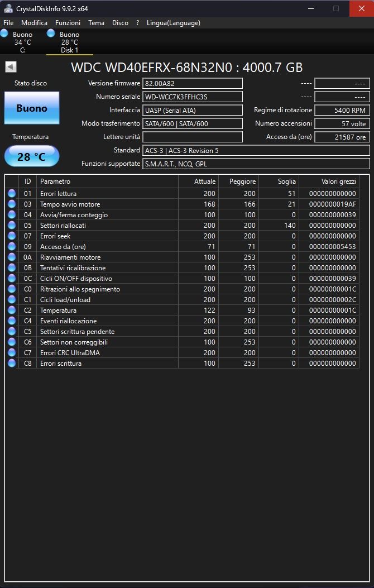Click the status orb for Errori scrittura
The image size is (374, 588).
[12, 363]
